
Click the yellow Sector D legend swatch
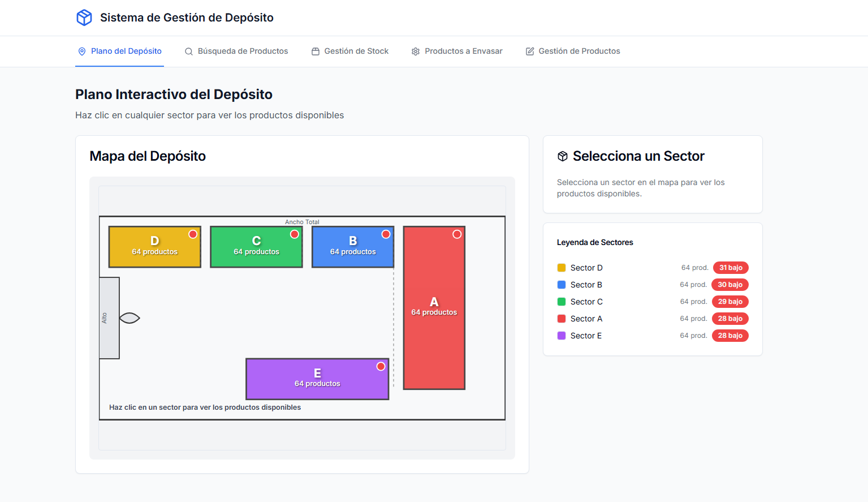(x=562, y=268)
